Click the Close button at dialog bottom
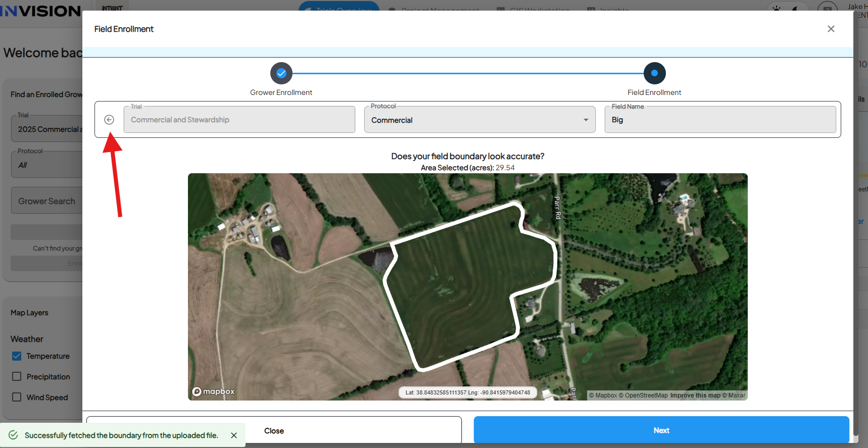This screenshot has height=448, width=868. tap(274, 431)
